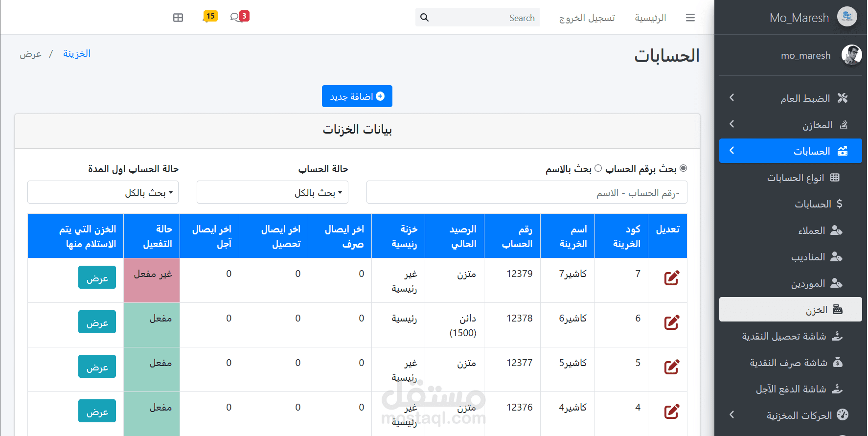The width and height of the screenshot is (868, 436).
Task: Click الخزينة breadcrumb link
Action: pyautogui.click(x=77, y=53)
